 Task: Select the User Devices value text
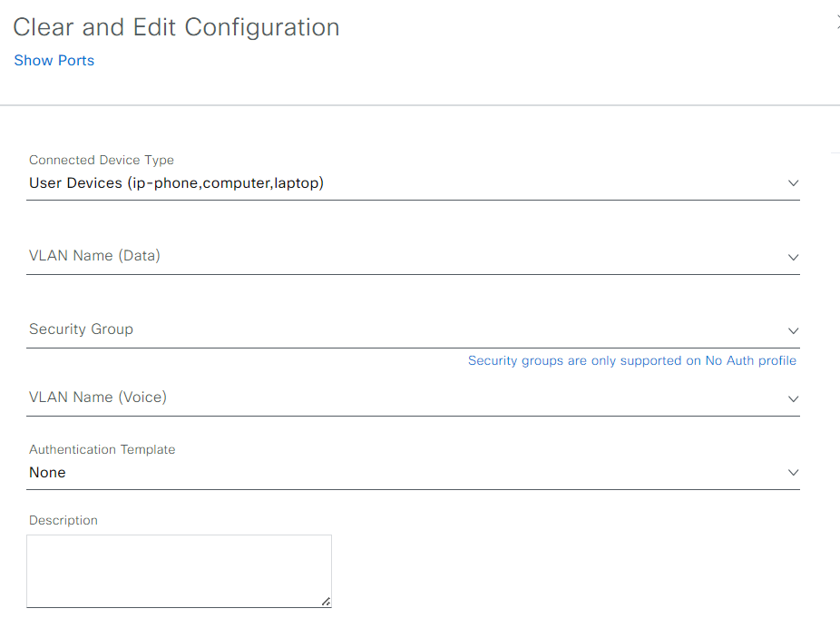tap(177, 182)
